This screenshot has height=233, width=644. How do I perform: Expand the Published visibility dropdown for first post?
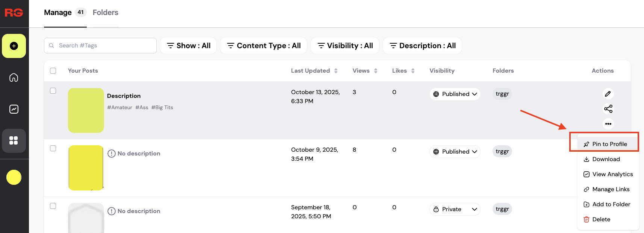(455, 94)
